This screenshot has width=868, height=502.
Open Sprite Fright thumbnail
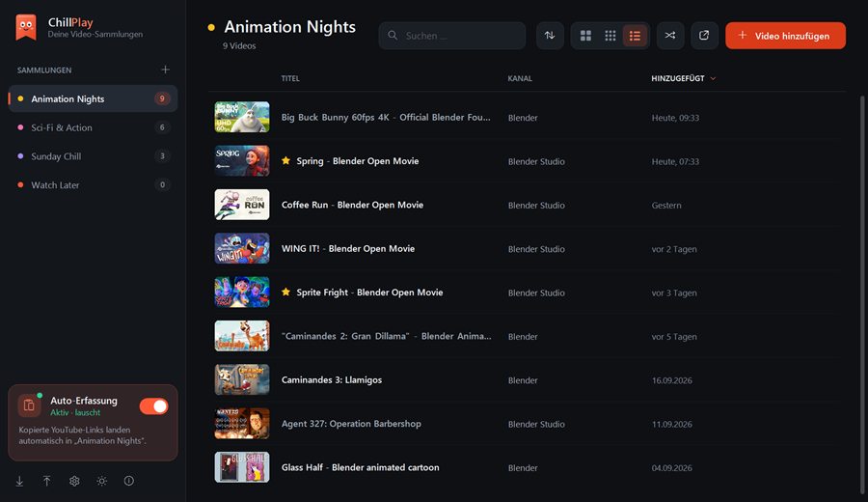242,292
